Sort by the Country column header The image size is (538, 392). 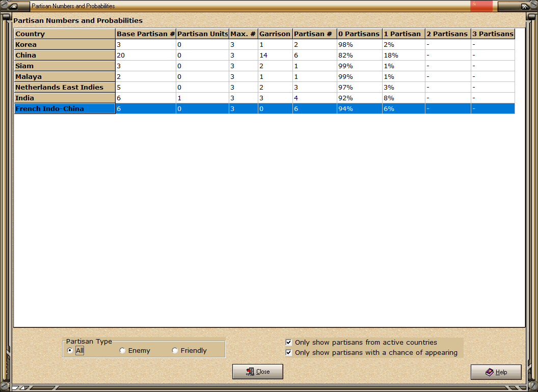[x=65, y=34]
